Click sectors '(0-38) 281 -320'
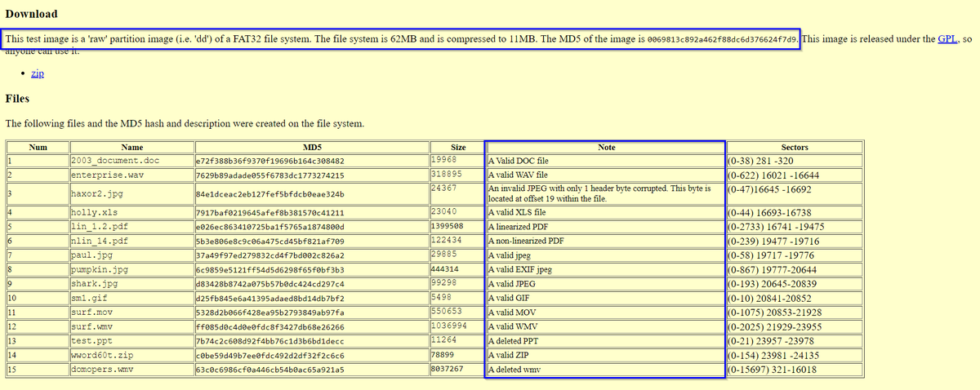 [x=759, y=162]
